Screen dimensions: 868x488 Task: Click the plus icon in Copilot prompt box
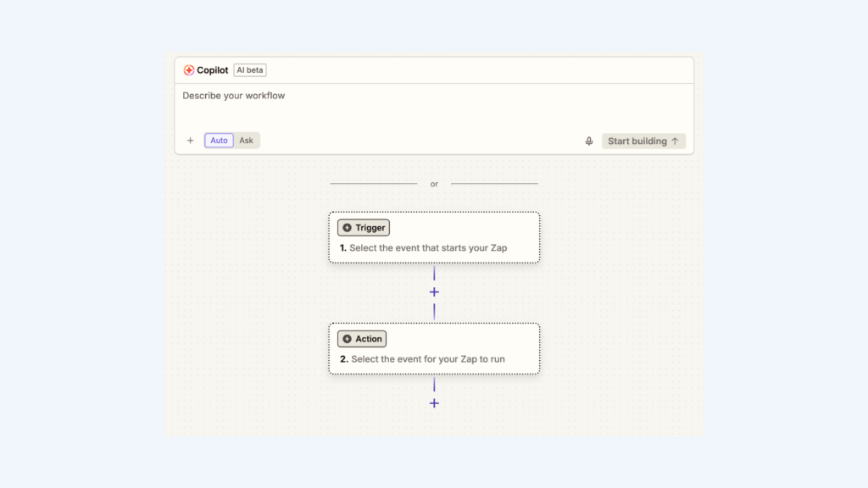pyautogui.click(x=190, y=141)
